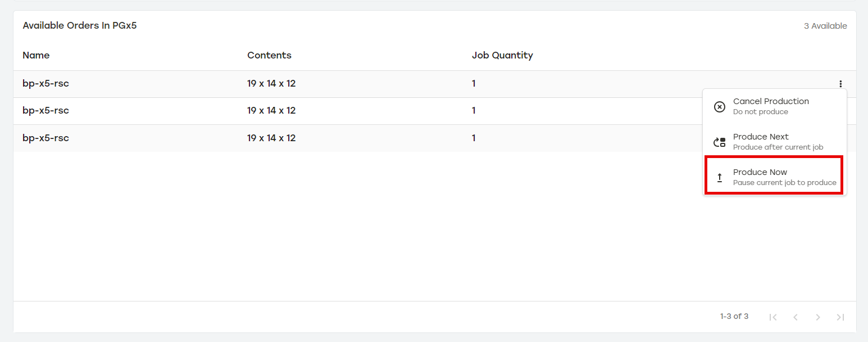This screenshot has height=342, width=868.
Task: Click the "3 Available" count label
Action: coord(825,26)
